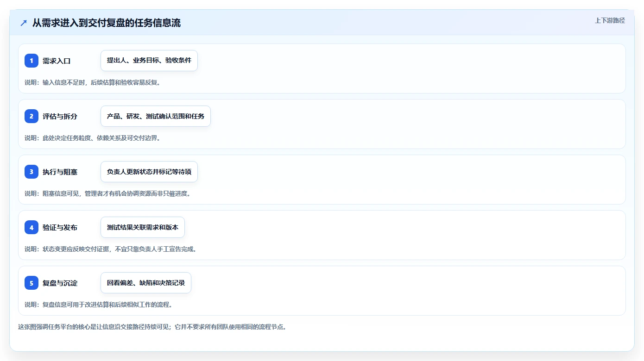Image resolution: width=644 pixels, height=361 pixels.
Task: Click the 复盘与沉淀 step title
Action: tap(60, 283)
